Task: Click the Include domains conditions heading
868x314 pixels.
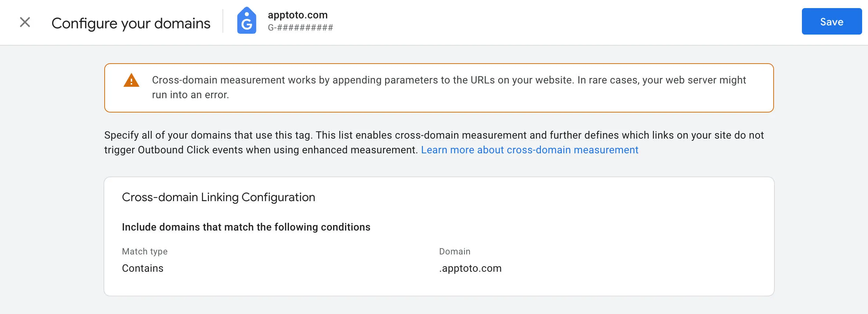Action: pyautogui.click(x=246, y=227)
